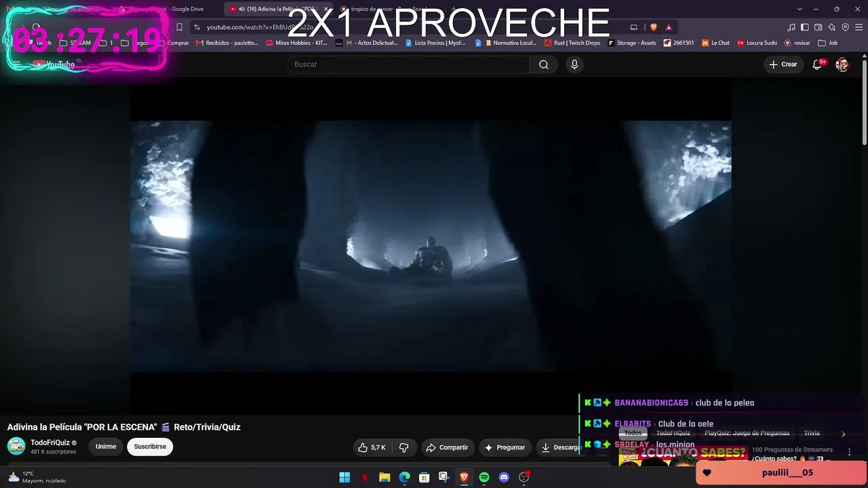
Task: Toggle the browser sidebar panel icon
Action: pos(805,27)
